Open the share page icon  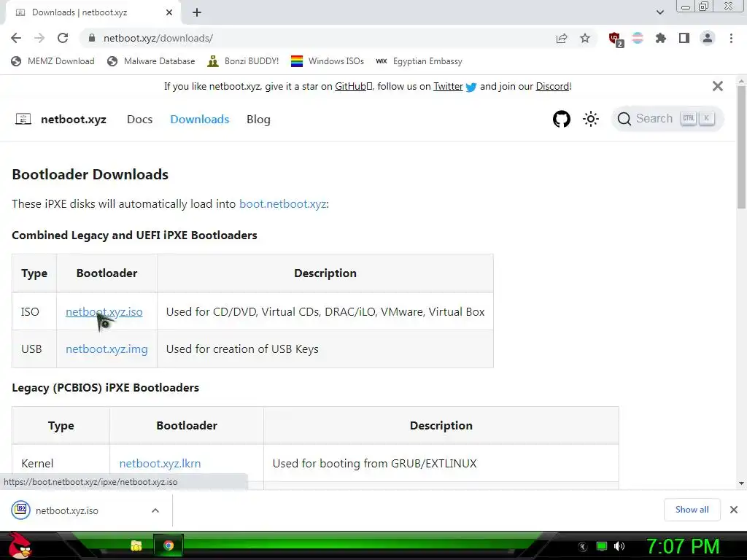click(562, 38)
